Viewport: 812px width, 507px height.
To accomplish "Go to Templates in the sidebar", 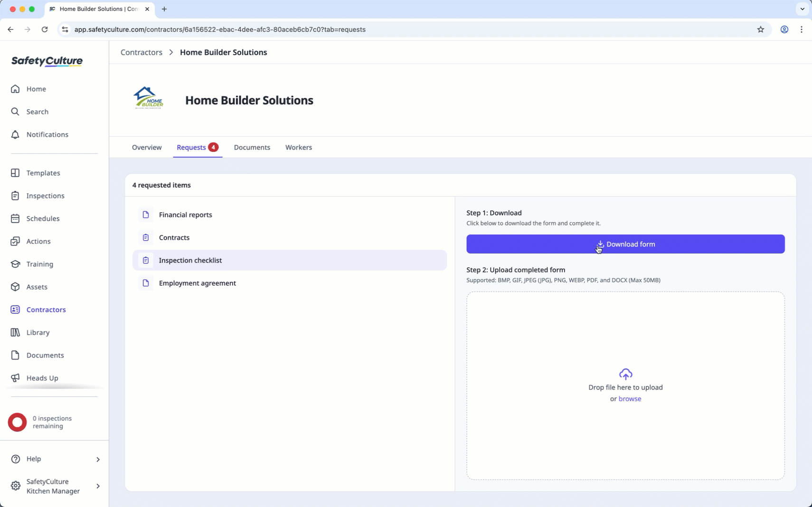I will [43, 173].
